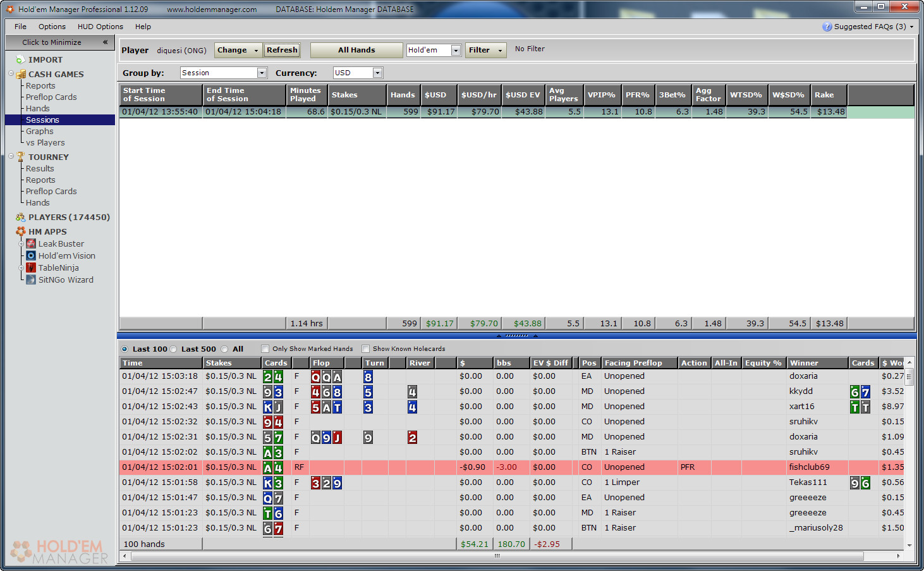
Task: Click the Refresh button
Action: [282, 50]
